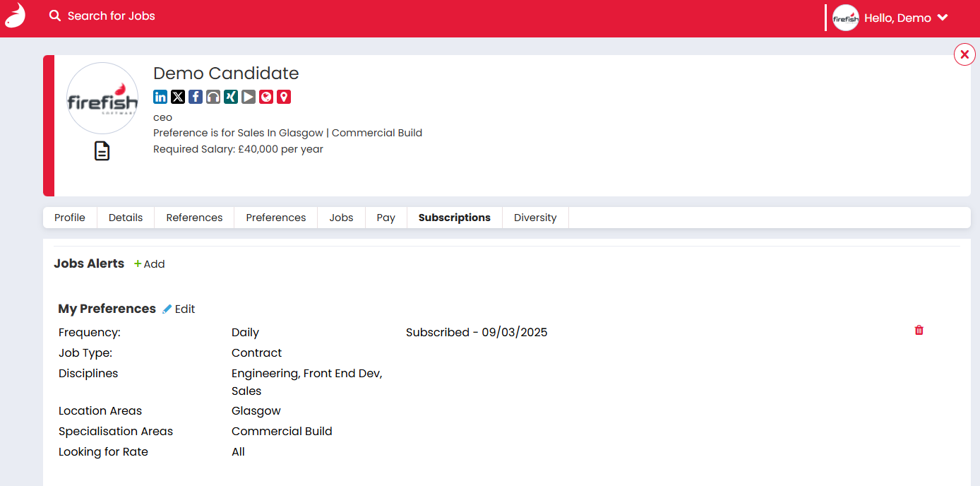Edit My Preferences alert
The width and height of the screenshot is (980, 486).
179,309
